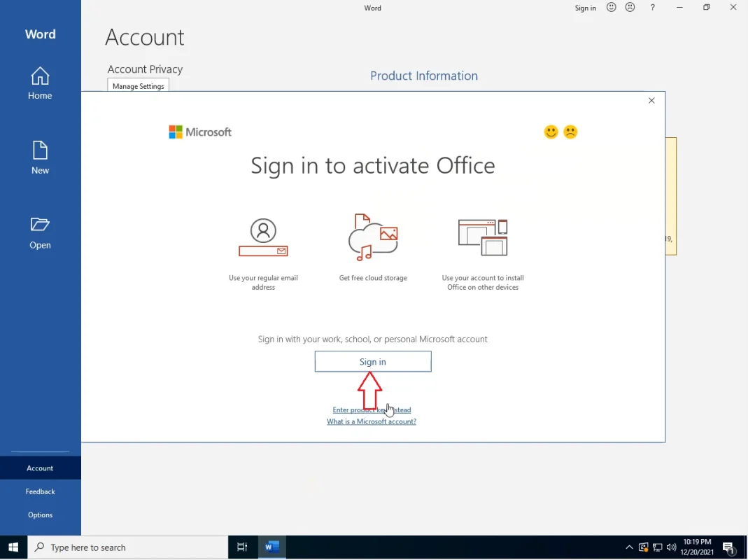The height and width of the screenshot is (560, 748).
Task: Open the Windows Start menu
Action: pyautogui.click(x=13, y=547)
